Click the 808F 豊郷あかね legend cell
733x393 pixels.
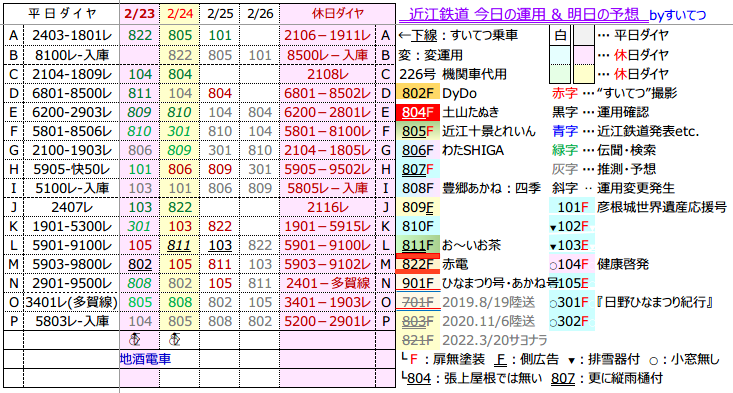(418, 188)
